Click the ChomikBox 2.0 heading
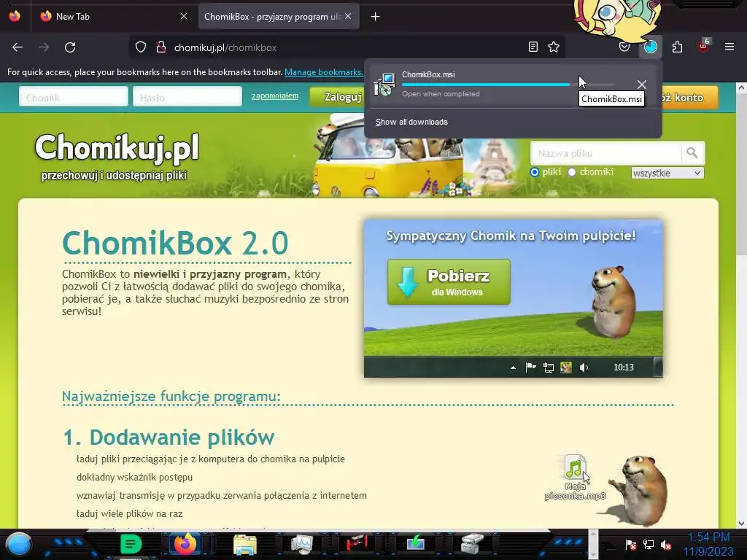The height and width of the screenshot is (560, 747). tap(175, 243)
